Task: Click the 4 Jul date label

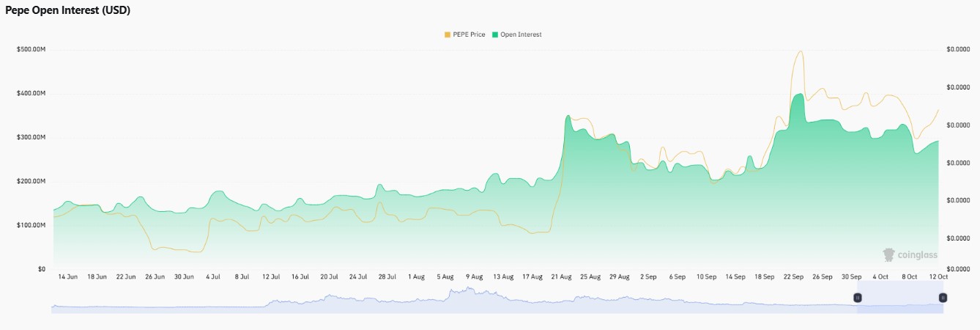Action: (x=213, y=276)
